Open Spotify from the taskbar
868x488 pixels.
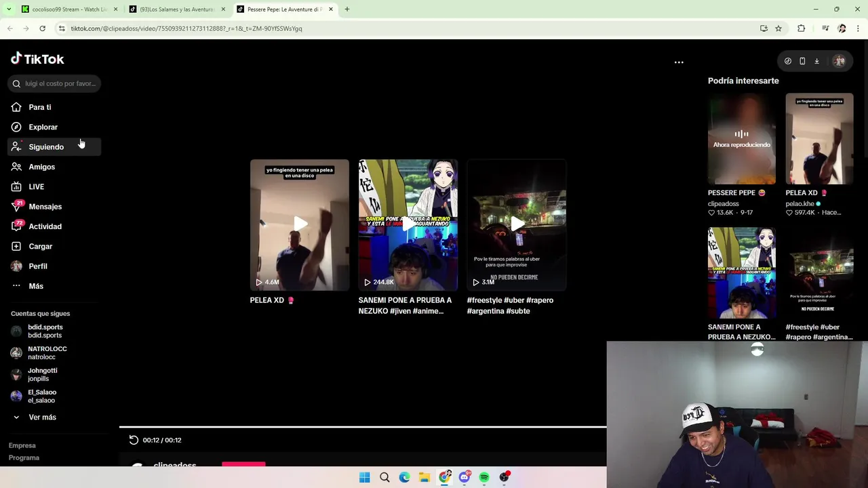pyautogui.click(x=484, y=477)
